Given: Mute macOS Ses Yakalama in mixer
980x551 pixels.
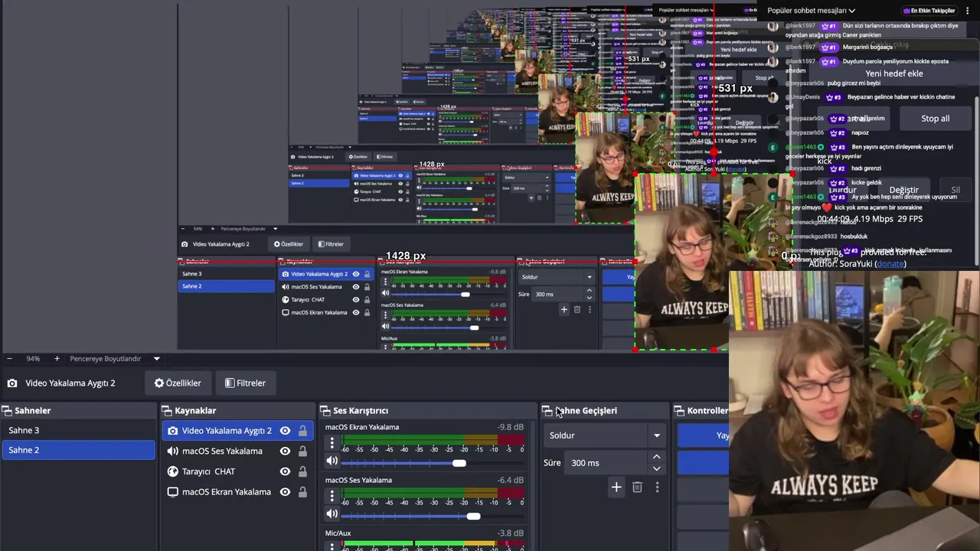Looking at the screenshot, I should (332, 514).
